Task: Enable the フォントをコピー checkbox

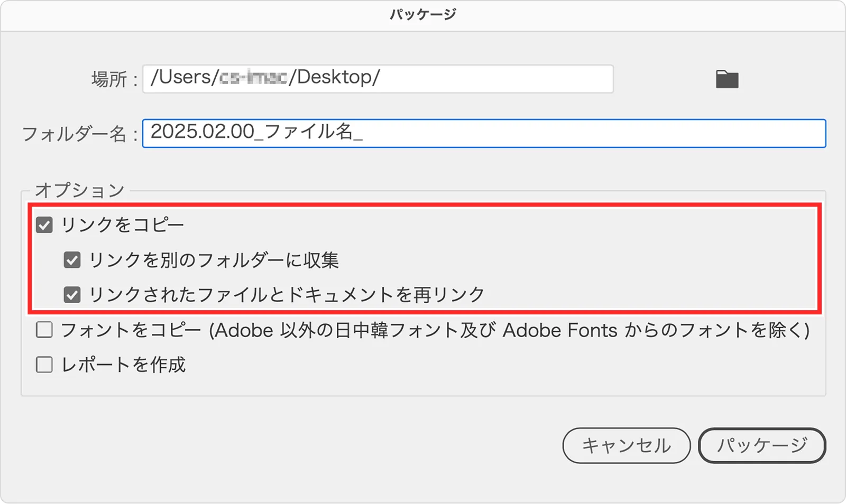Action: point(44,330)
